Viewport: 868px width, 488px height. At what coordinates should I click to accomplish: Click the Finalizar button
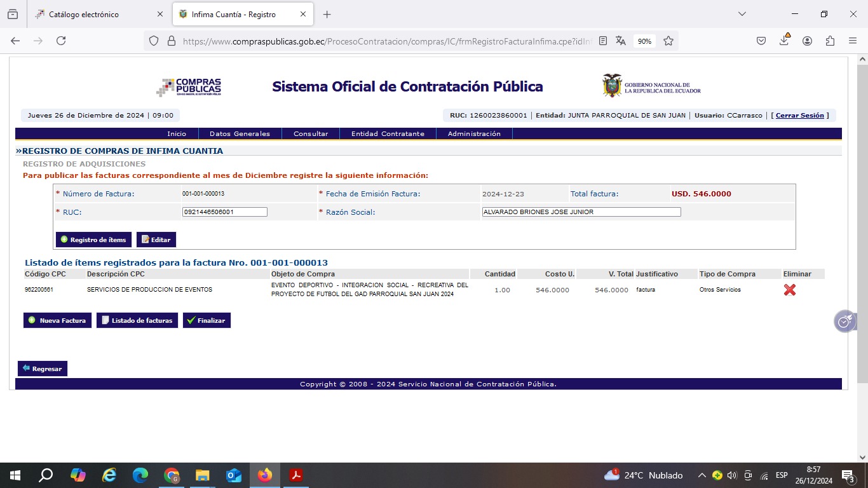click(x=207, y=320)
